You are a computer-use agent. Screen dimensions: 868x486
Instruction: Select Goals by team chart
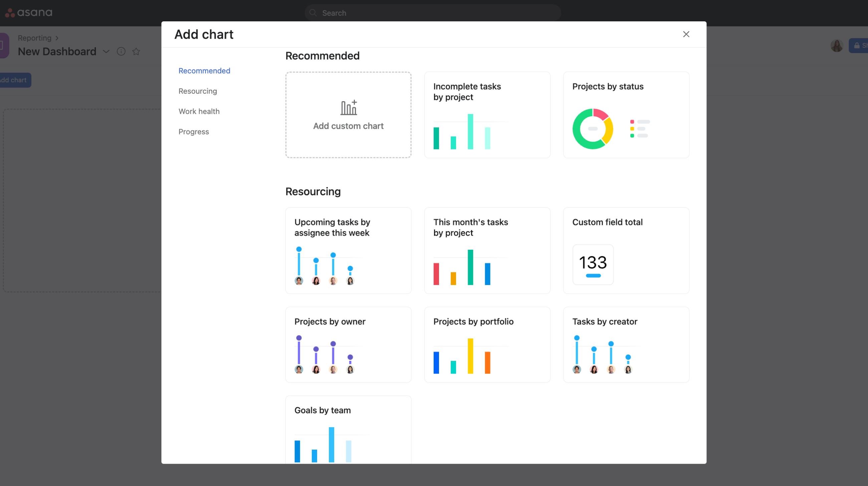(349, 429)
